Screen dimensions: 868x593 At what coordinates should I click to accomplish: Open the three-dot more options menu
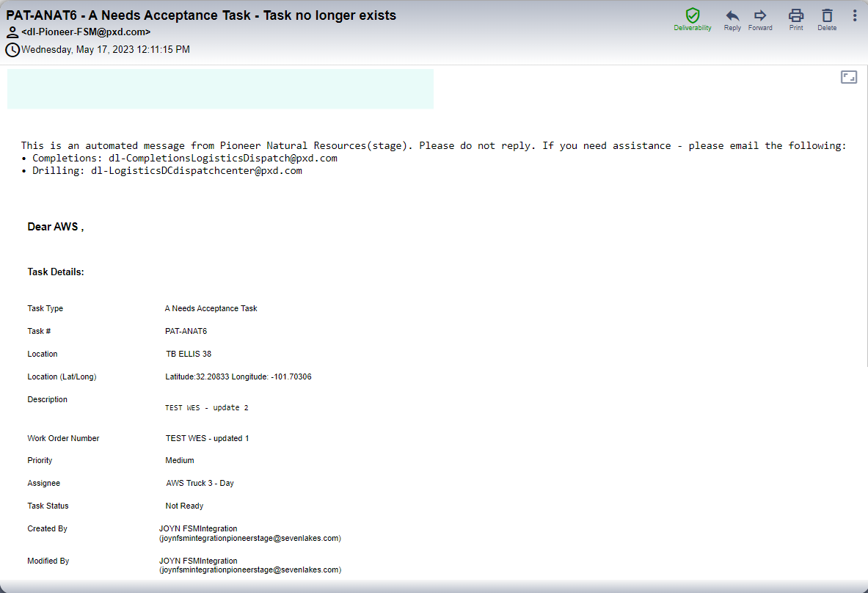[x=855, y=15]
